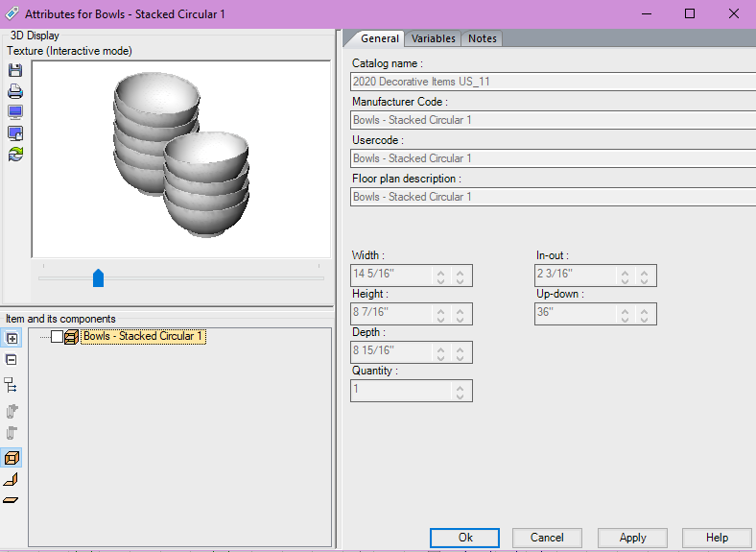Click the first Depth spinner arrows
Viewport: 756px width, 552px height.
[x=440, y=353]
